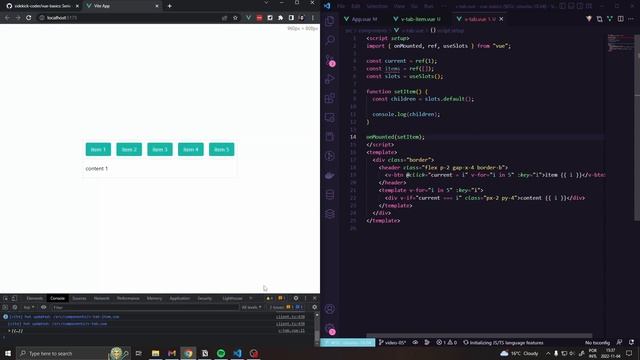The height and width of the screenshot is (360, 640).
Task: Open the Accounts icon in VS Code activity bar
Action: (x=330, y=309)
